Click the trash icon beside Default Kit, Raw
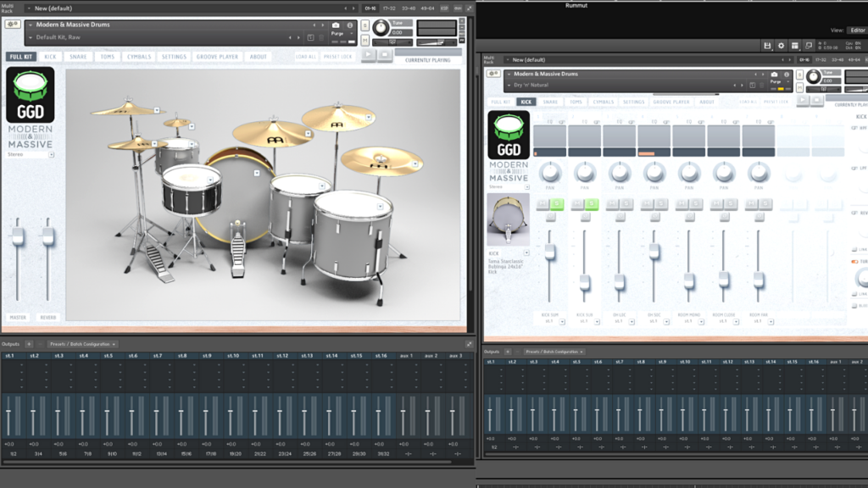The height and width of the screenshot is (488, 868). tap(321, 37)
